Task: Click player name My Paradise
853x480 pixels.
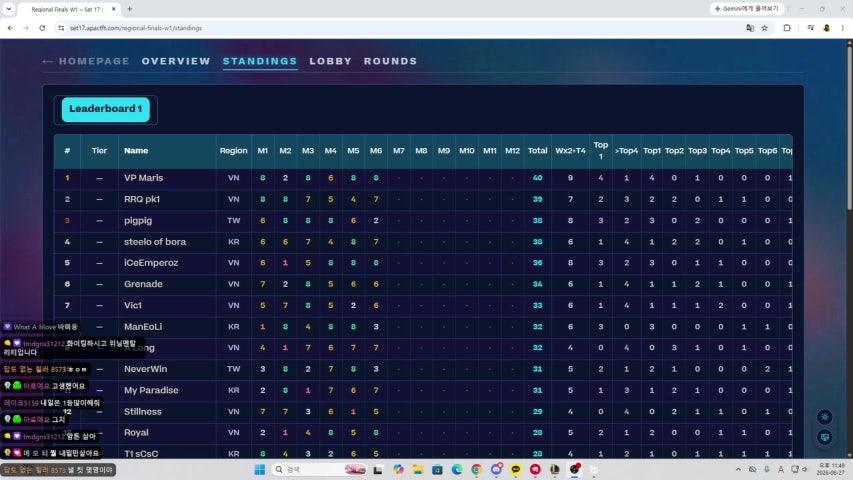Action: (x=151, y=390)
